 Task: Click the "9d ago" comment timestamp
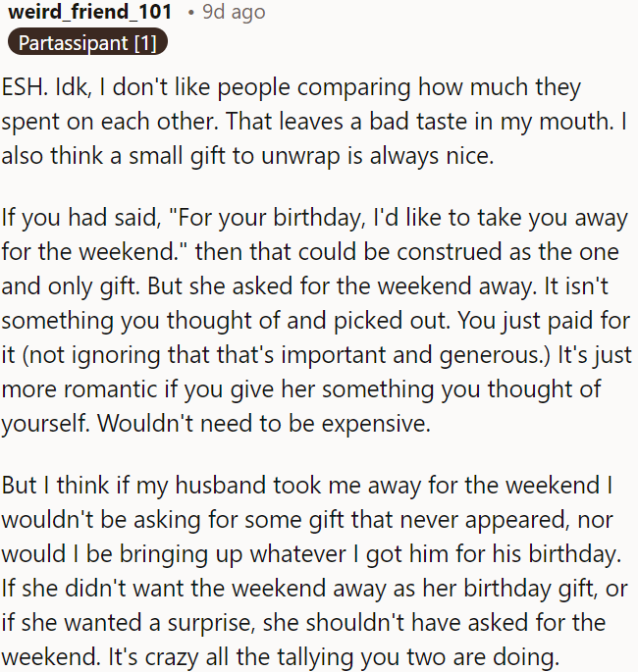(x=234, y=13)
